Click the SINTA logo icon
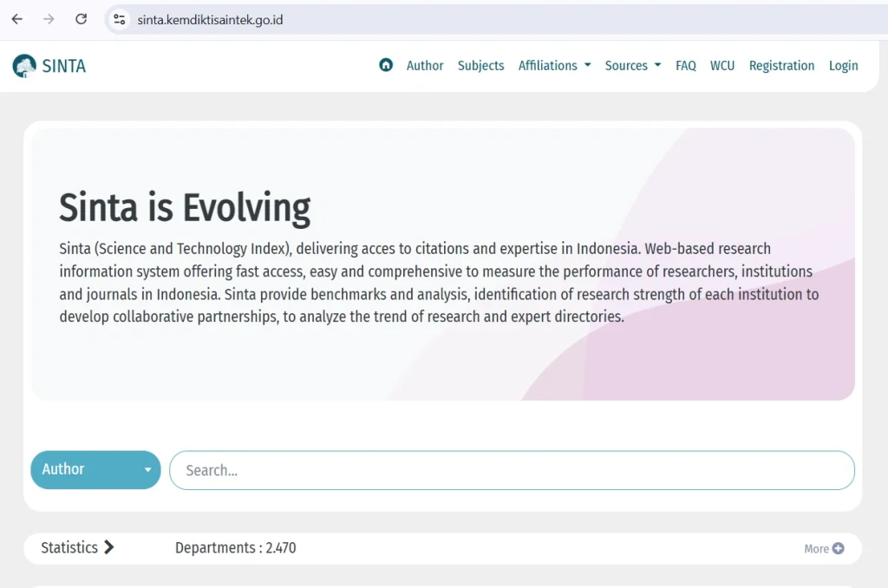Viewport: 888px width, 588px height. point(24,66)
